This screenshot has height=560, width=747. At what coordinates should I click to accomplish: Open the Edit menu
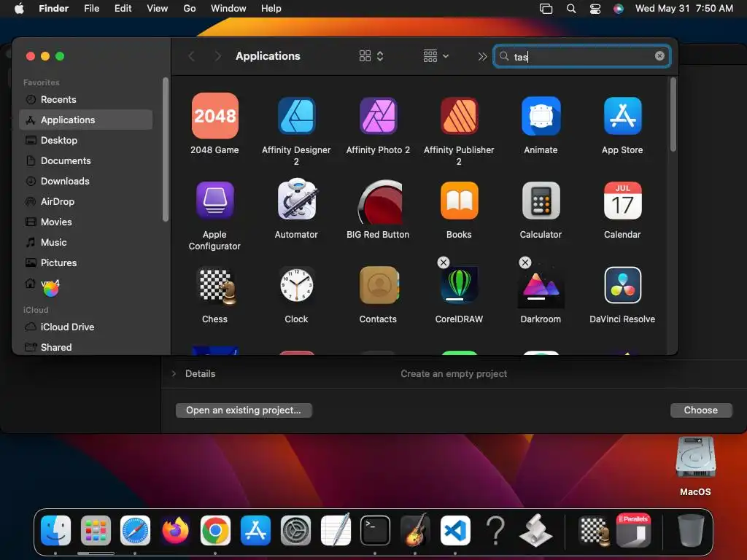tap(123, 9)
